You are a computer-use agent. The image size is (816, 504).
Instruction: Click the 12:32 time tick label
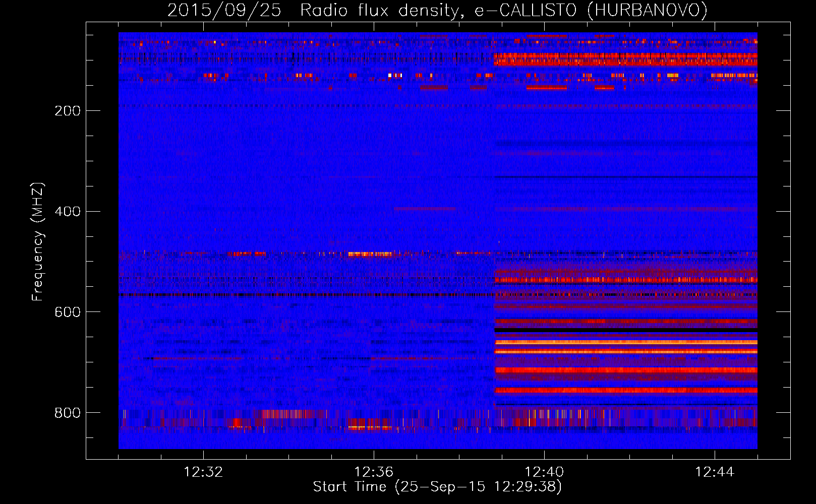pos(203,472)
